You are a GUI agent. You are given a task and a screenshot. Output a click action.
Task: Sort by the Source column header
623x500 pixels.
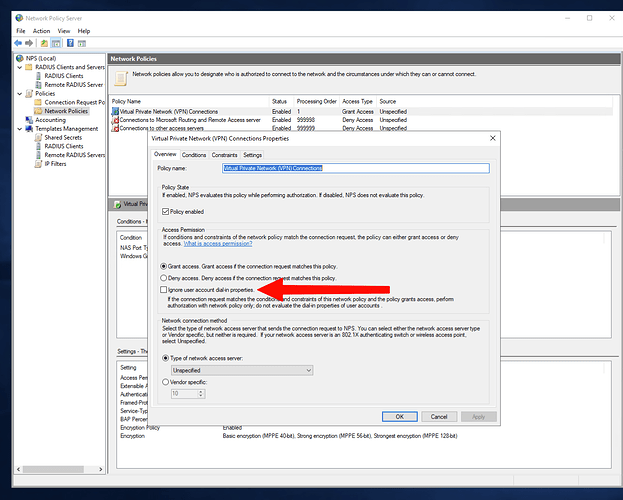point(388,101)
